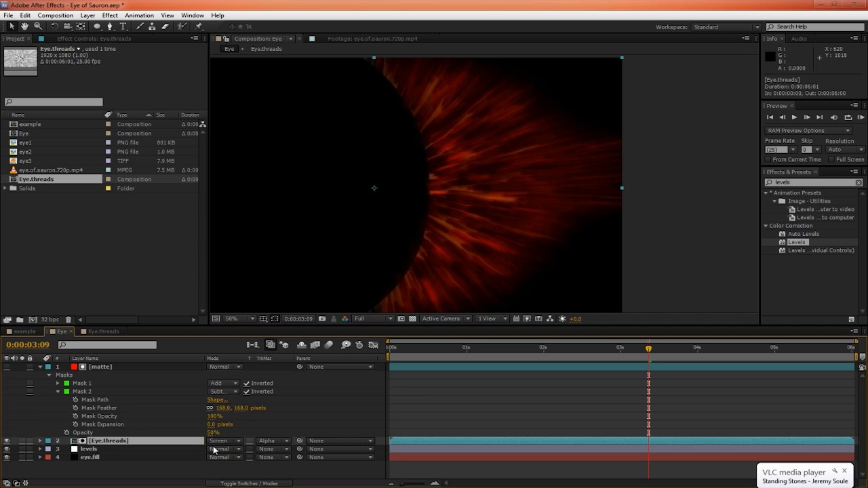
Task: Expand the Solids folder in Project
Action: (x=5, y=188)
